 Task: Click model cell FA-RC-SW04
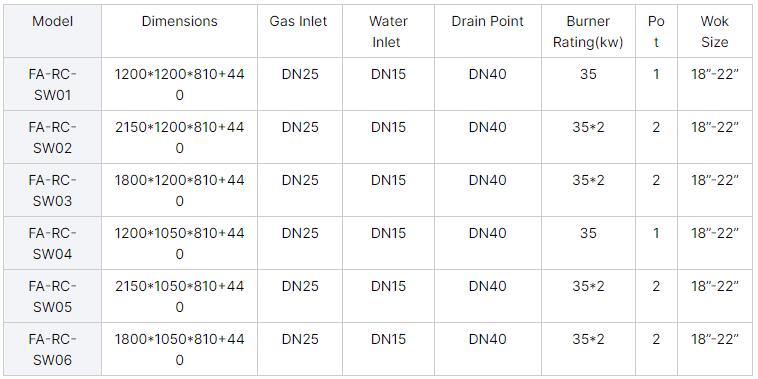pyautogui.click(x=53, y=243)
